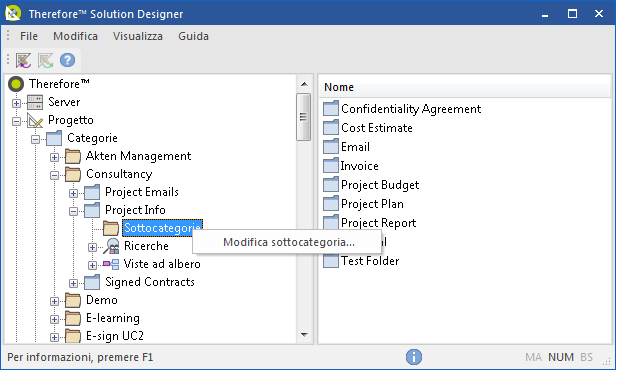Click the Akten Management folder icon
The width and height of the screenshot is (617, 371).
pos(73,156)
